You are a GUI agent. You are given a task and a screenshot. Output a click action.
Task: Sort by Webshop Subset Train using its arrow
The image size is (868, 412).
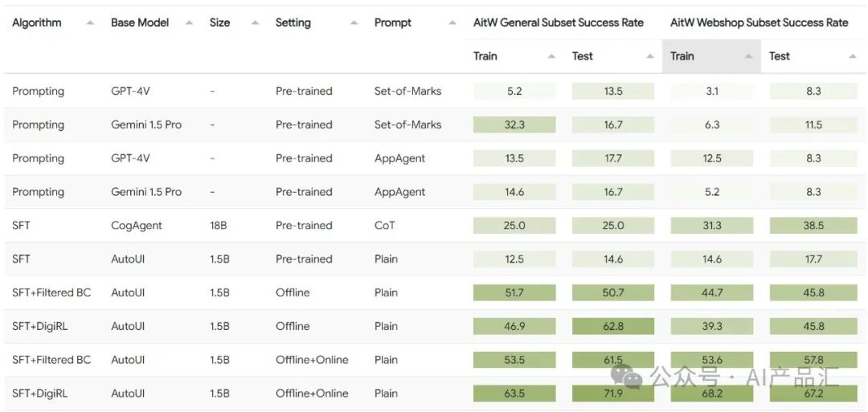tap(748, 56)
